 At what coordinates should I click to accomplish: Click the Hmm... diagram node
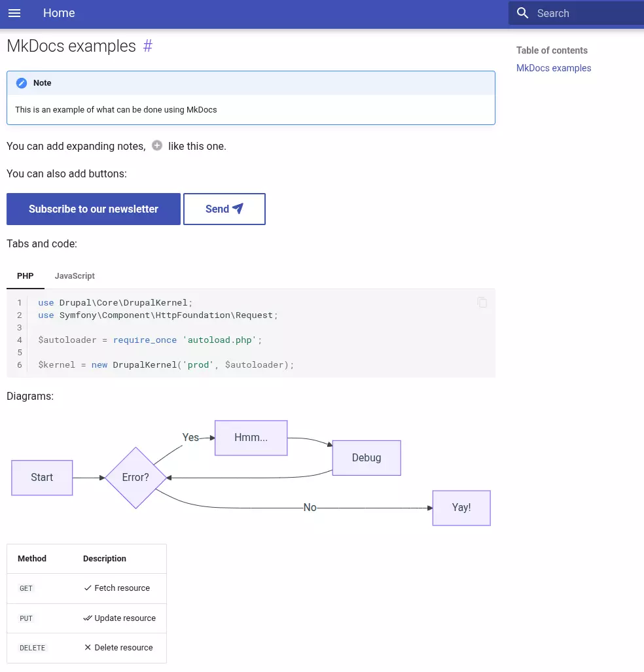coord(251,438)
